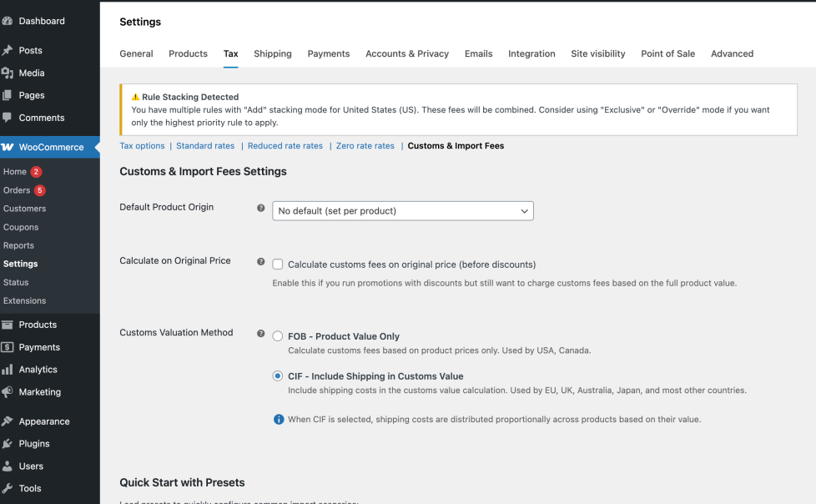Click the Posts pin icon
816x504 pixels.
tap(8, 51)
